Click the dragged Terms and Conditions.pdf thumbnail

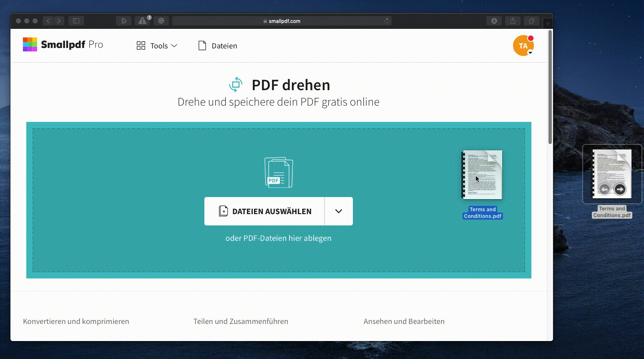click(483, 175)
